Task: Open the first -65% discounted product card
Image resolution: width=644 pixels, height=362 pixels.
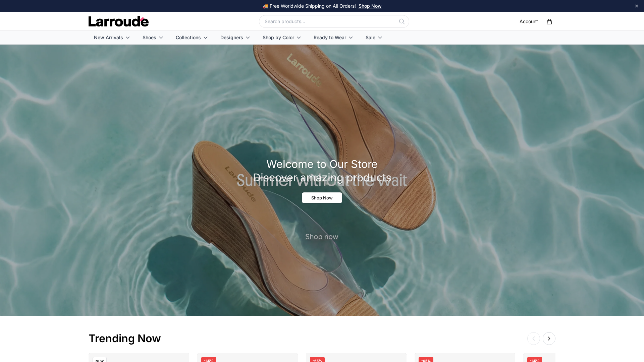Action: [248, 357]
